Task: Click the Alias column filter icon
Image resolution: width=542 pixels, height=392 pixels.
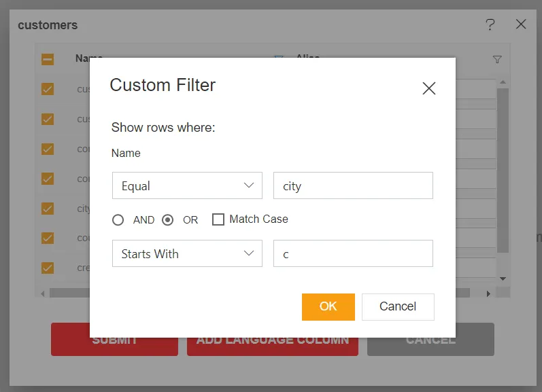Action: 497,60
